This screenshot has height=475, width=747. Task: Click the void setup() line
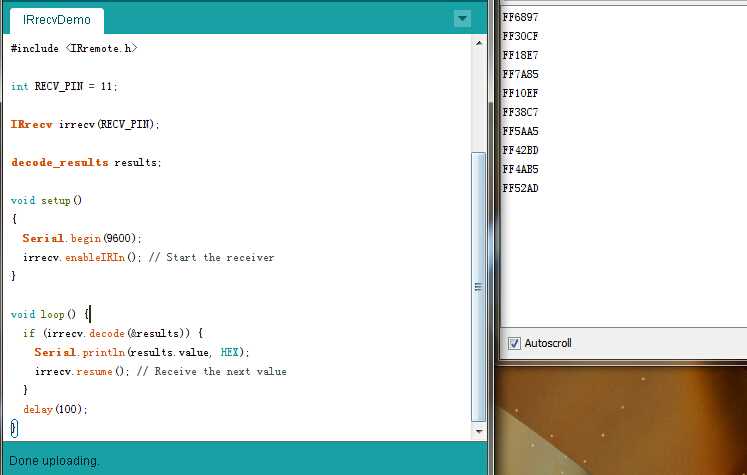[46, 200]
